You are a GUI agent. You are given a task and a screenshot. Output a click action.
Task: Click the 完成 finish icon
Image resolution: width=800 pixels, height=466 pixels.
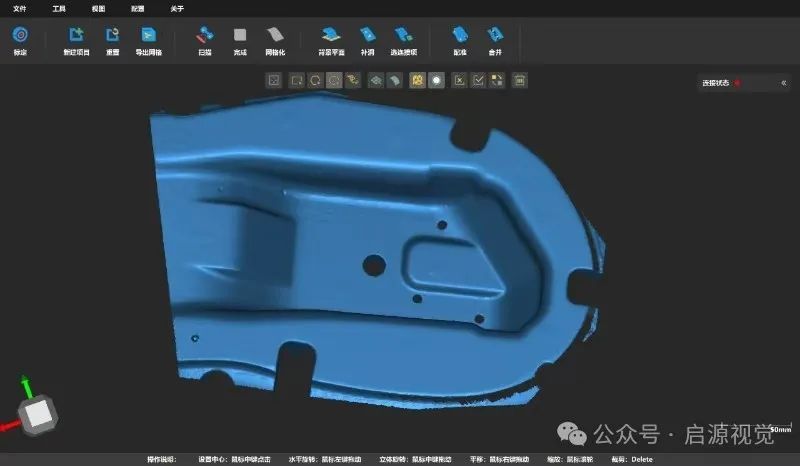(x=240, y=37)
